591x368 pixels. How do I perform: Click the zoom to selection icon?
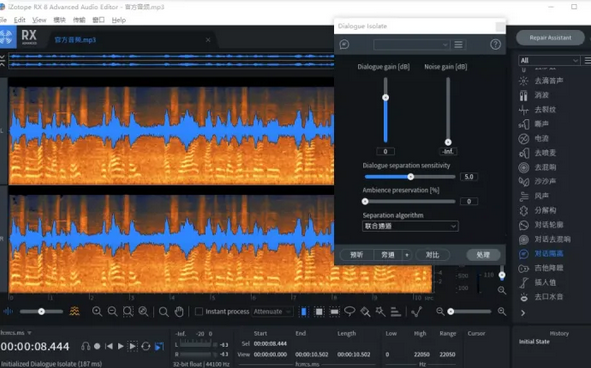[x=128, y=311]
